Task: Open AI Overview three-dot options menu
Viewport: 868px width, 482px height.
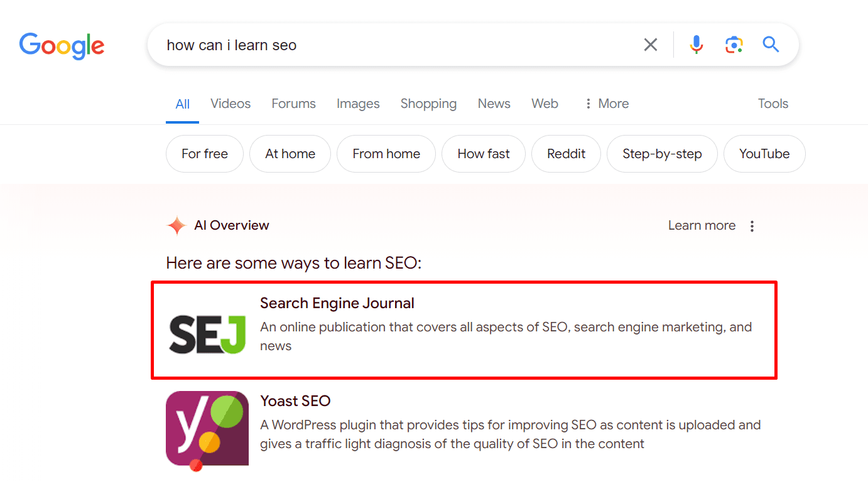Action: click(x=752, y=226)
